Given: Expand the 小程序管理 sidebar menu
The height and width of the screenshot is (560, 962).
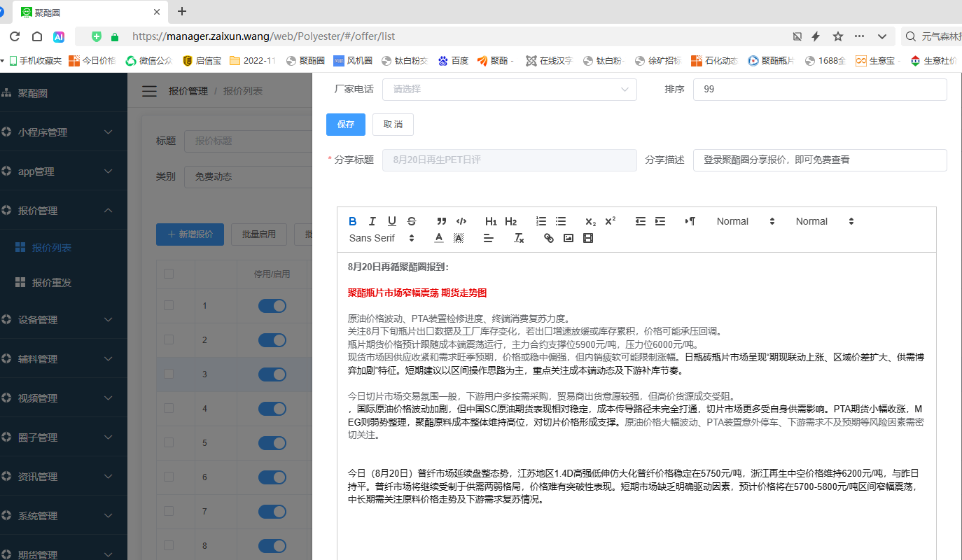Looking at the screenshot, I should click(x=63, y=132).
